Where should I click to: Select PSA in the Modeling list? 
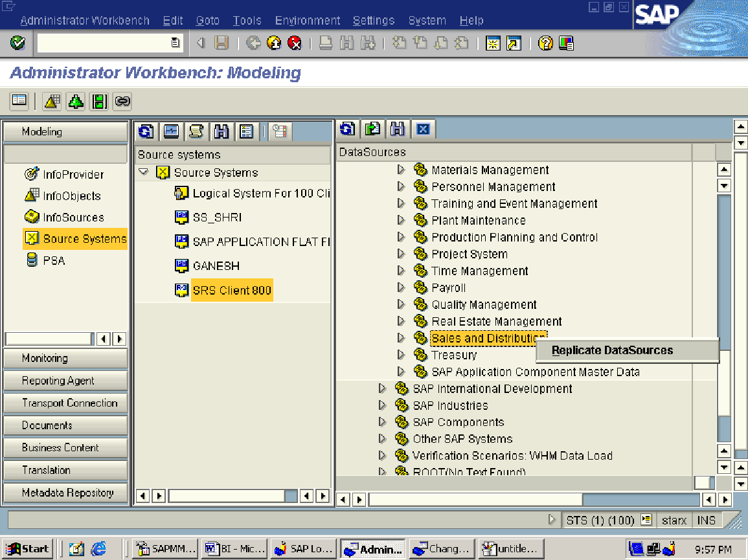point(54,261)
